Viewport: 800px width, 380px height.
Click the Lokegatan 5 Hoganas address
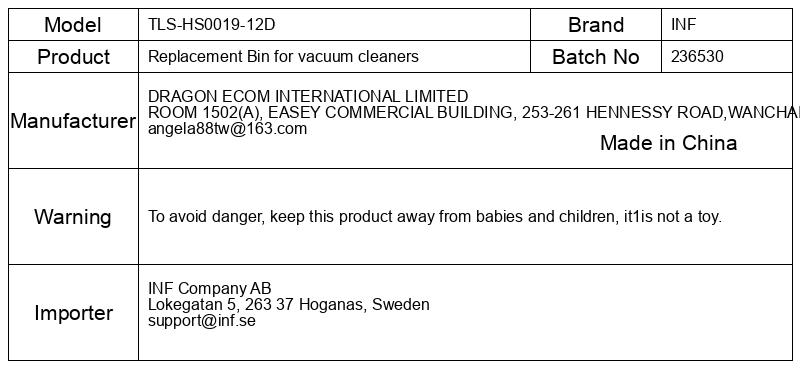click(x=289, y=305)
